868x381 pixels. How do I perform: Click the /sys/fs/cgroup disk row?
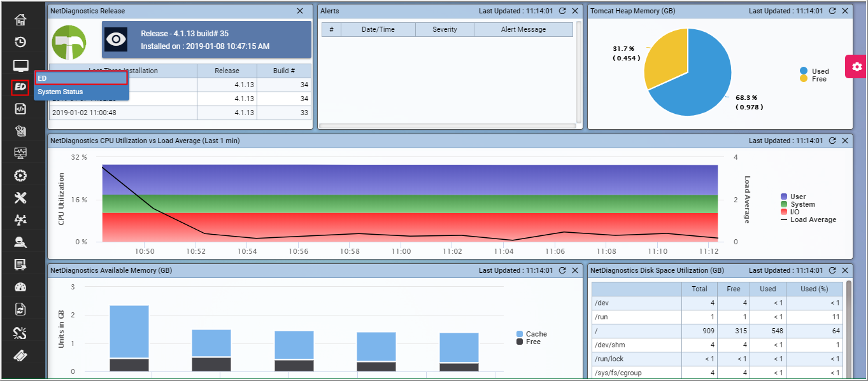pyautogui.click(x=716, y=373)
